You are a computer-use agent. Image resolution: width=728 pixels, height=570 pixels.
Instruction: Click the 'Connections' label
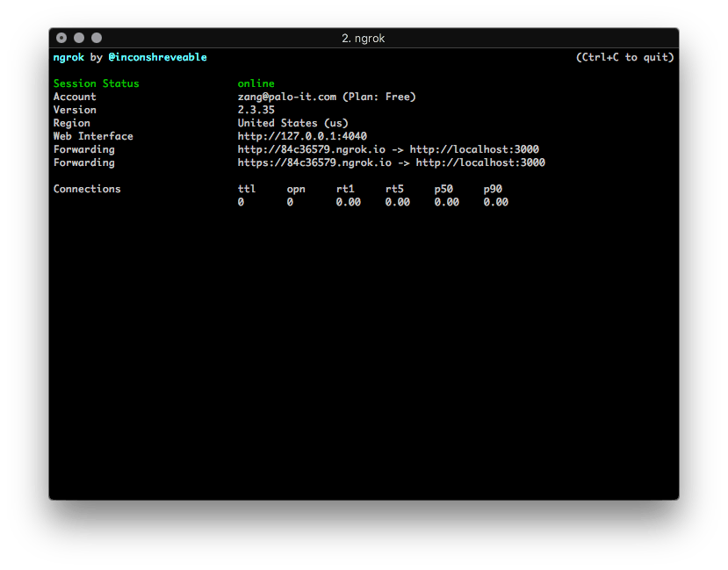point(87,189)
